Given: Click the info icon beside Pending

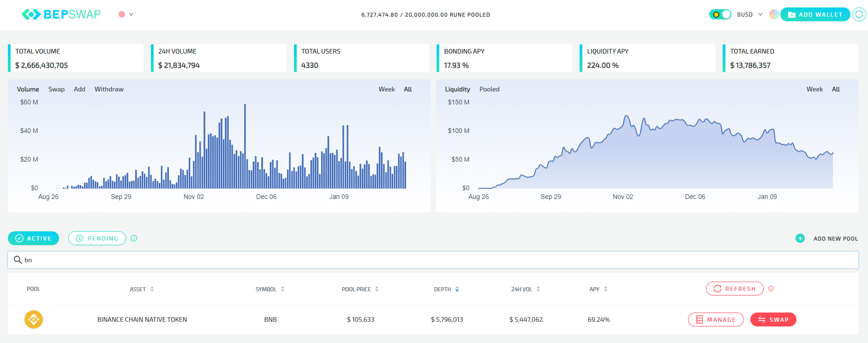Looking at the screenshot, I should click(x=134, y=238).
